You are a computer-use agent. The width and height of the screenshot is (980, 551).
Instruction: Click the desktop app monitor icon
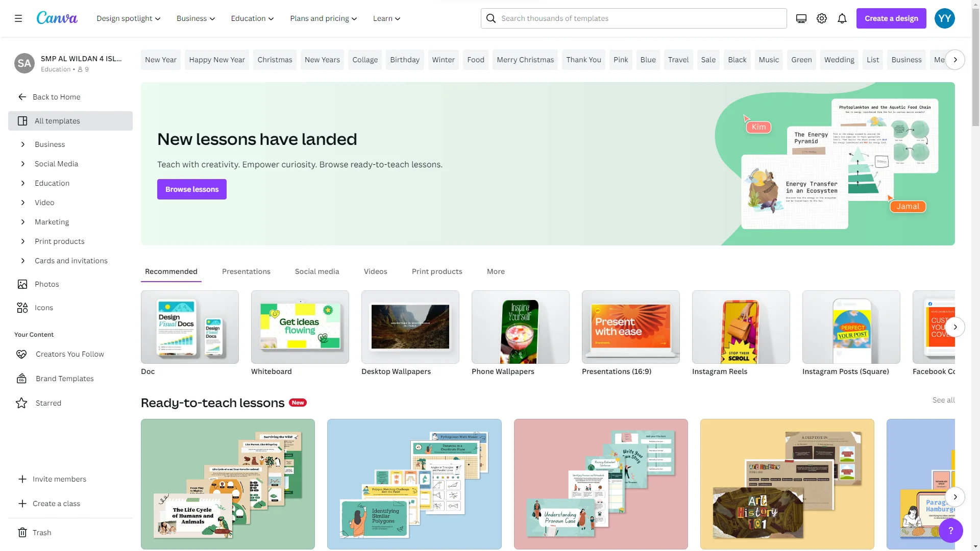tap(801, 18)
